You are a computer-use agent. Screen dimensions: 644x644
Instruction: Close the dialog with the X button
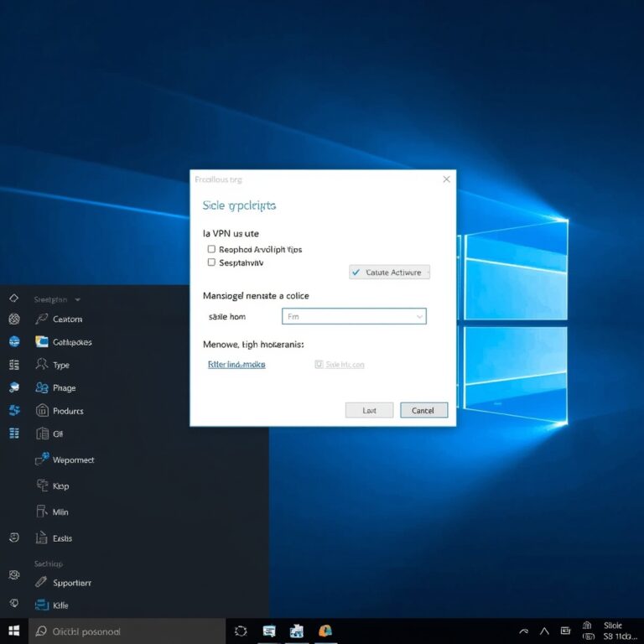446,179
